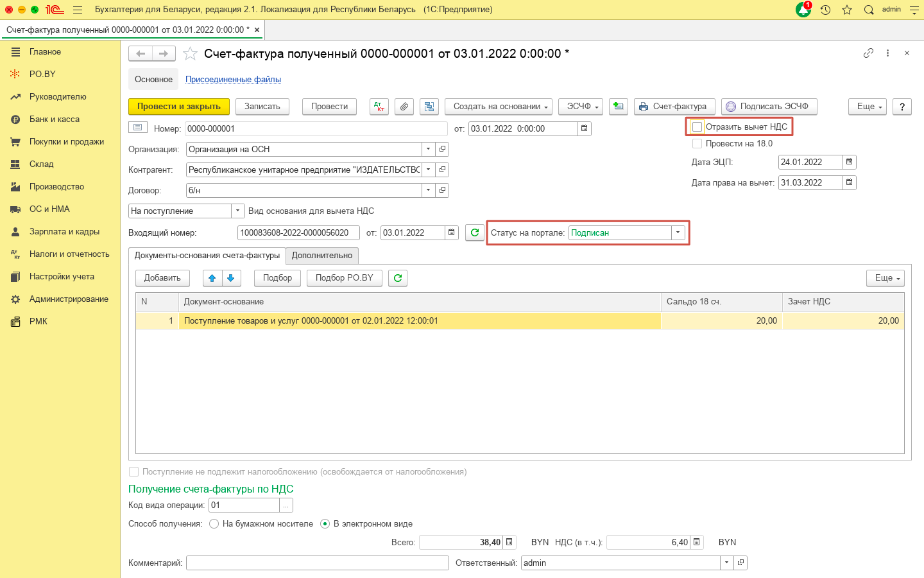The image size is (924, 578).
Task: Click the icon left of Номер label
Action: (138, 128)
